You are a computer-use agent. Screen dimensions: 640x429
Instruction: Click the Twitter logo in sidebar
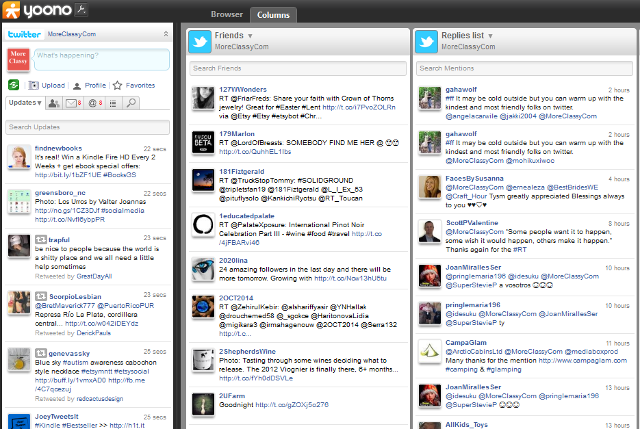[x=24, y=34]
